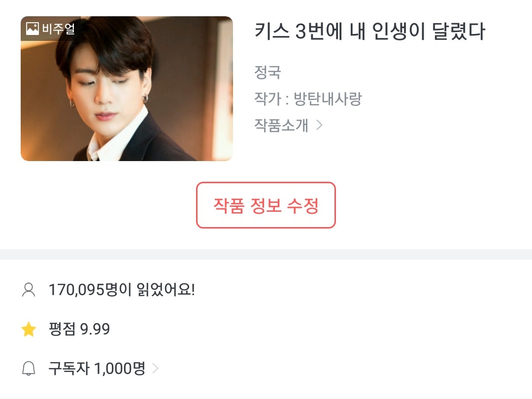This screenshot has height=399, width=532.
Task: Click the 비주얼 badge label
Action: [x=59, y=29]
